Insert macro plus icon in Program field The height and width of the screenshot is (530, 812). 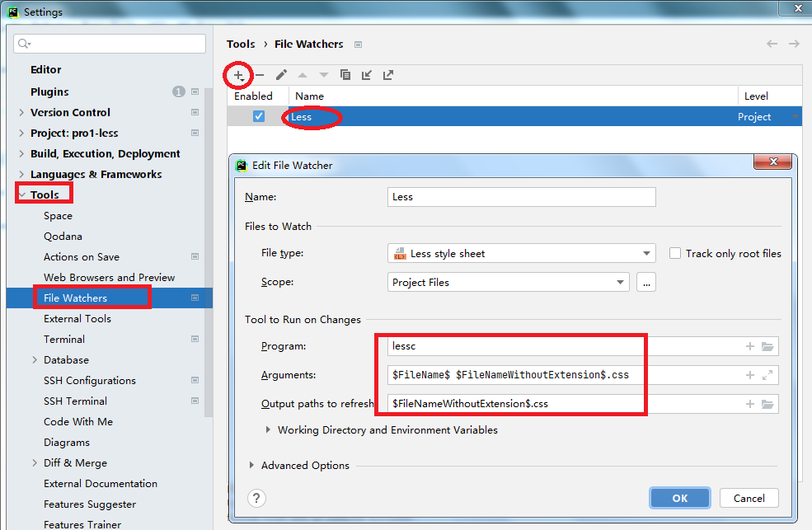point(750,346)
